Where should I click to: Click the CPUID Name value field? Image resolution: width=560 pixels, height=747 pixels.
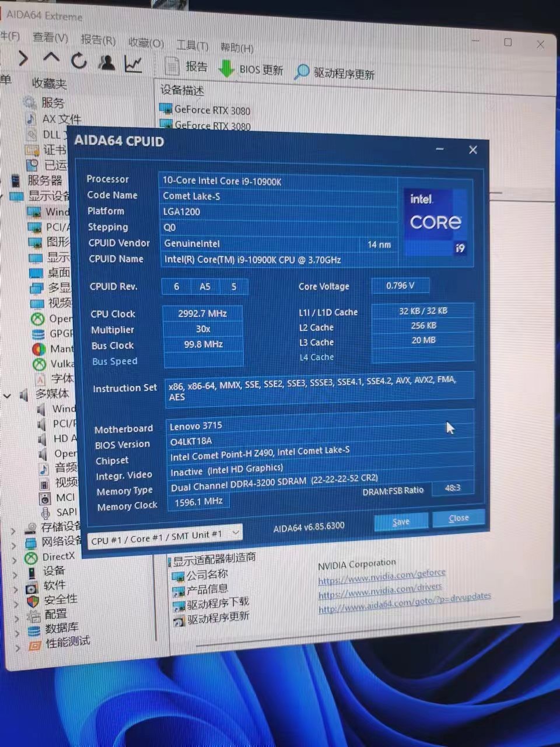(x=279, y=259)
